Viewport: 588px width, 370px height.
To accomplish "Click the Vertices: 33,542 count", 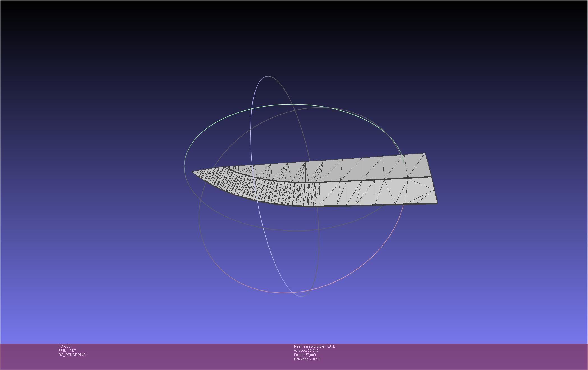I will click(x=306, y=351).
